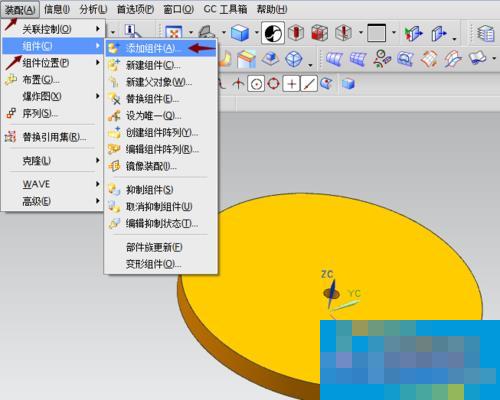Click the orange bordered mesh surface icon
The height and width of the screenshot is (400, 500).
[429, 59]
